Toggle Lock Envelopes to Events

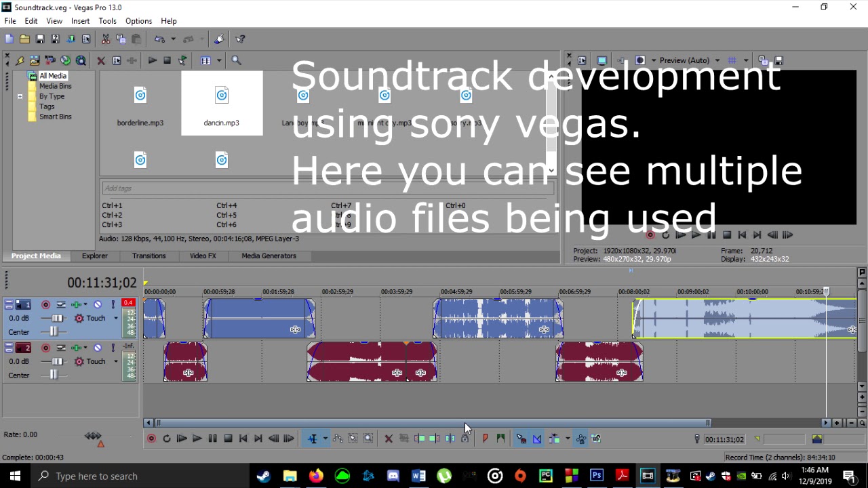click(x=581, y=439)
